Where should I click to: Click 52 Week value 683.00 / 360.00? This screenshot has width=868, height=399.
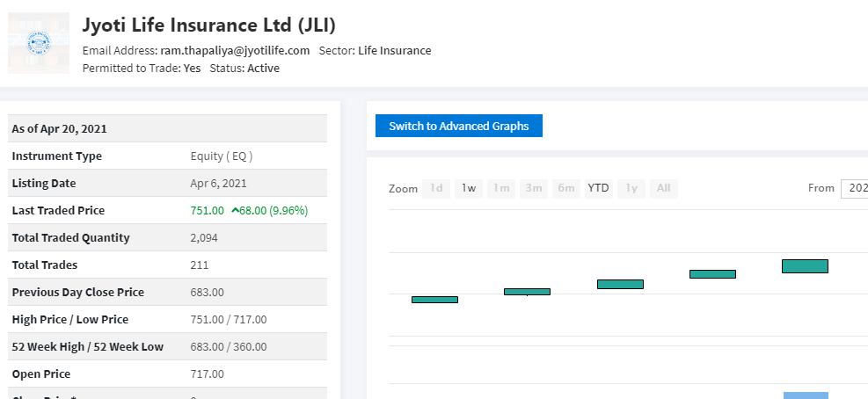(229, 346)
